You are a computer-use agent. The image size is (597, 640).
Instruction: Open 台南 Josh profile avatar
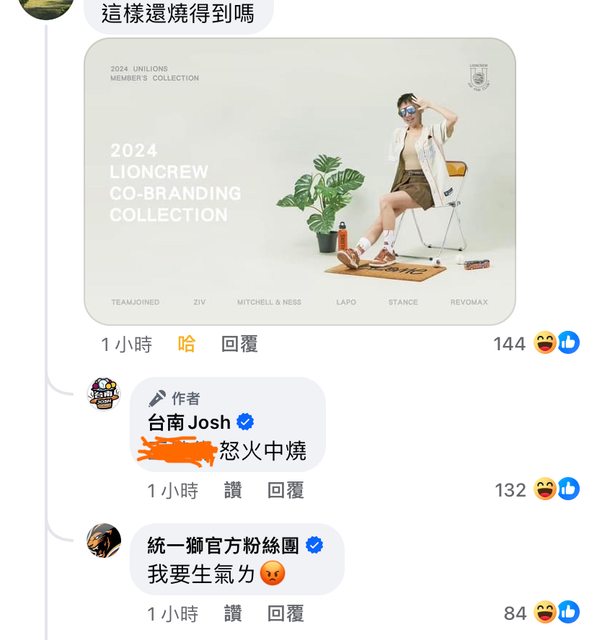(104, 393)
